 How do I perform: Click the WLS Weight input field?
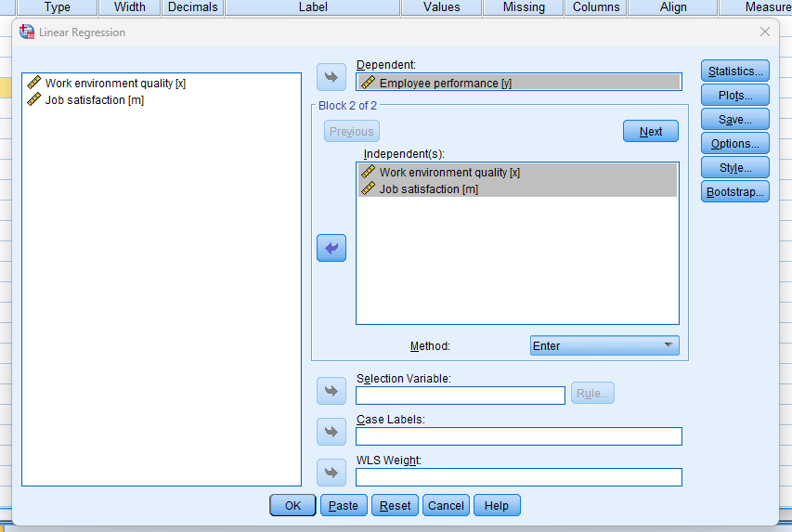pos(519,477)
